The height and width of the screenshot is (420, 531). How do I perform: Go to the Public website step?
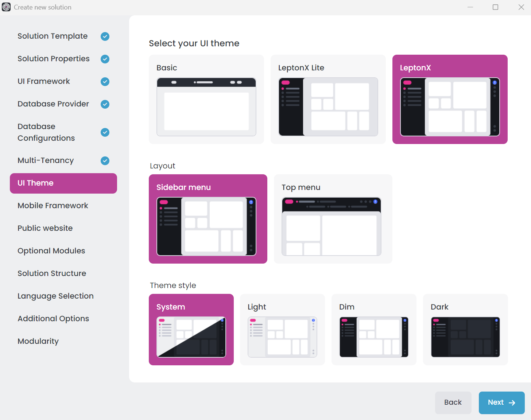(x=63, y=228)
